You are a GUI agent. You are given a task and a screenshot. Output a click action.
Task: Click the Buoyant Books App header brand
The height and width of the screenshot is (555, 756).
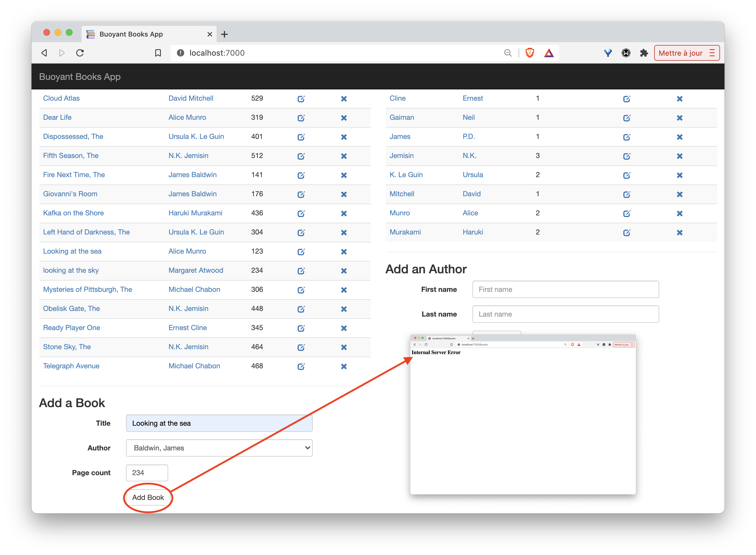pyautogui.click(x=80, y=76)
